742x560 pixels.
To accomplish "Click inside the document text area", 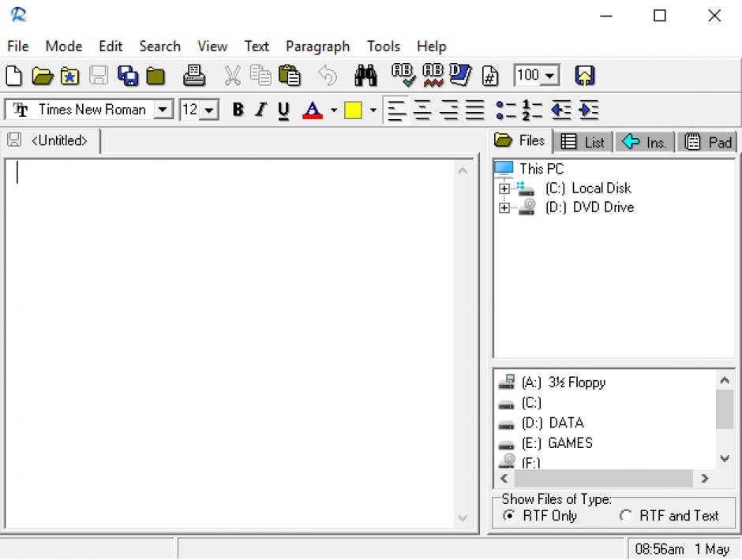I will (230, 344).
